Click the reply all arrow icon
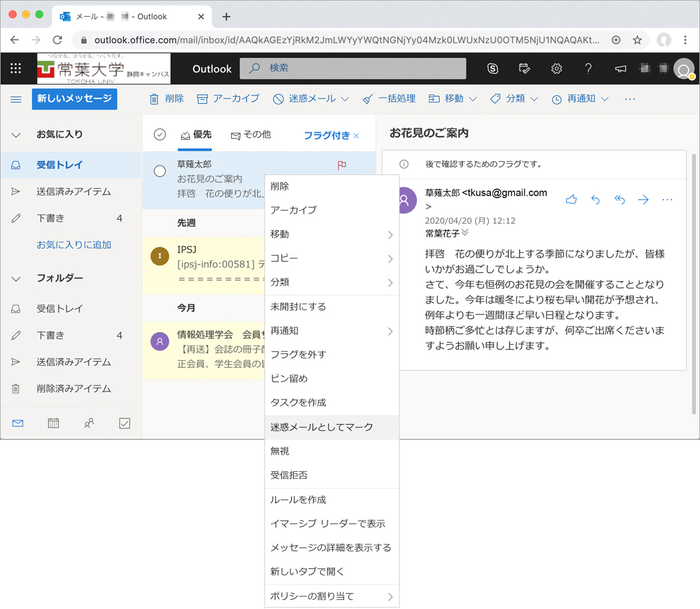The width and height of the screenshot is (700, 609). pyautogui.click(x=619, y=199)
